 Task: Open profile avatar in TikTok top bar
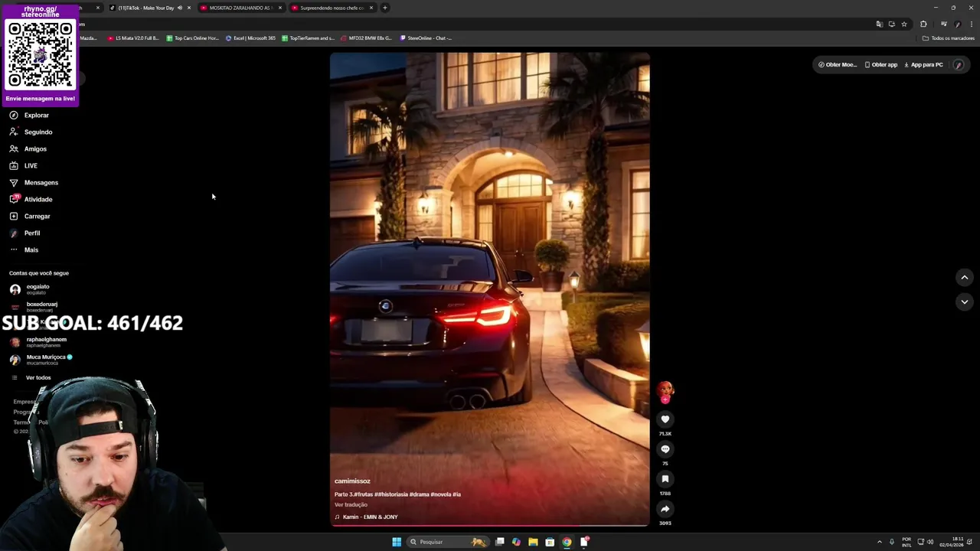[958, 65]
